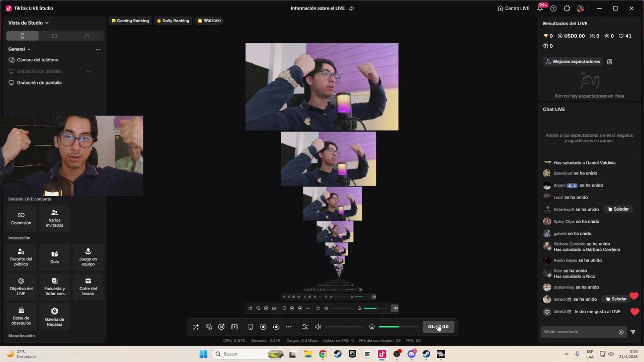Click Saludar next to Asterisco#

coord(618,209)
